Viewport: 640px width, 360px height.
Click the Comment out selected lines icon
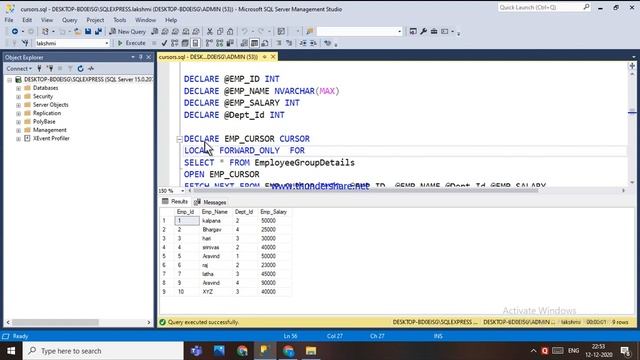coord(279,43)
